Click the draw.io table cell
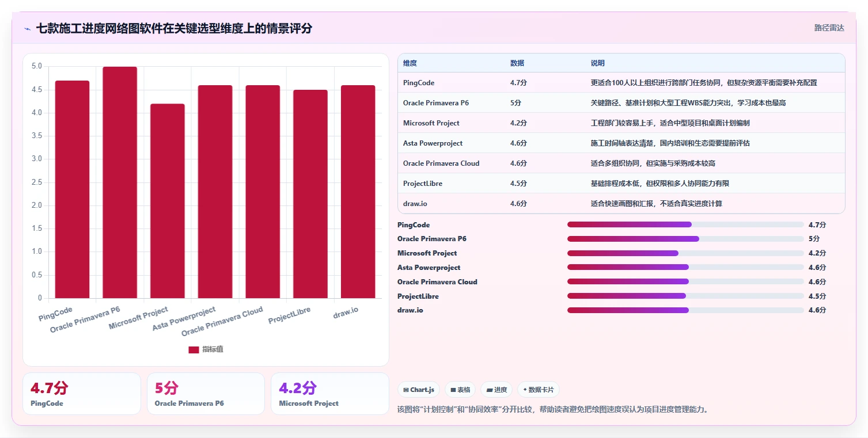The image size is (868, 438). (x=415, y=204)
